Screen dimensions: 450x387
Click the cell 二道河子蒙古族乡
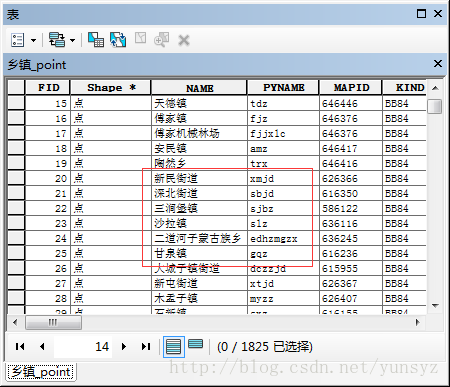pos(199,238)
